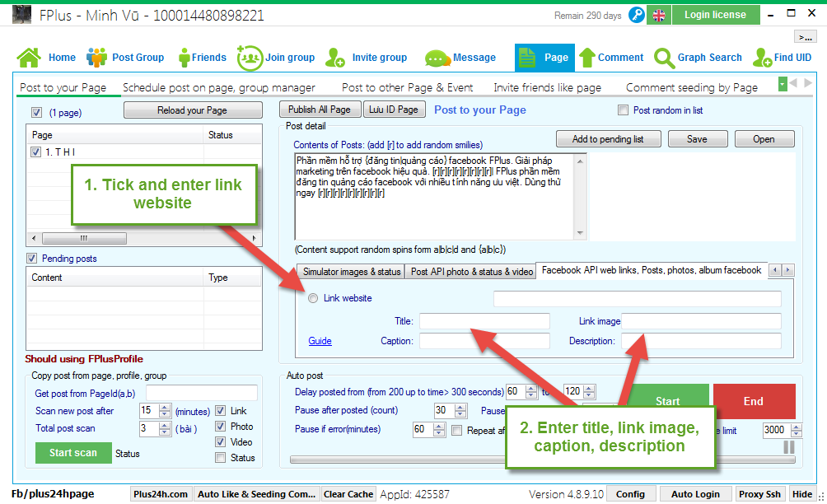Viewport: 827px width, 504px height.
Task: Switch to Simulator images & status tab
Action: (351, 272)
